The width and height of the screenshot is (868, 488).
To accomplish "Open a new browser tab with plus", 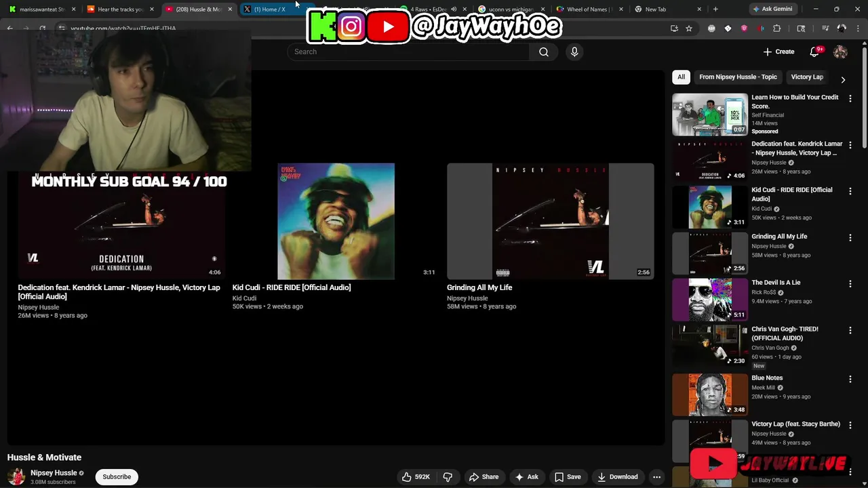I will (715, 9).
